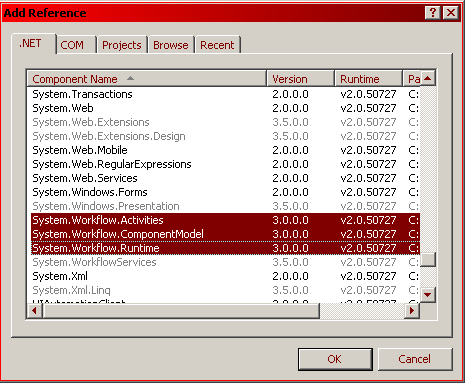Select System.Workflow.Activities row
This screenshot has width=465, height=383.
pos(225,220)
